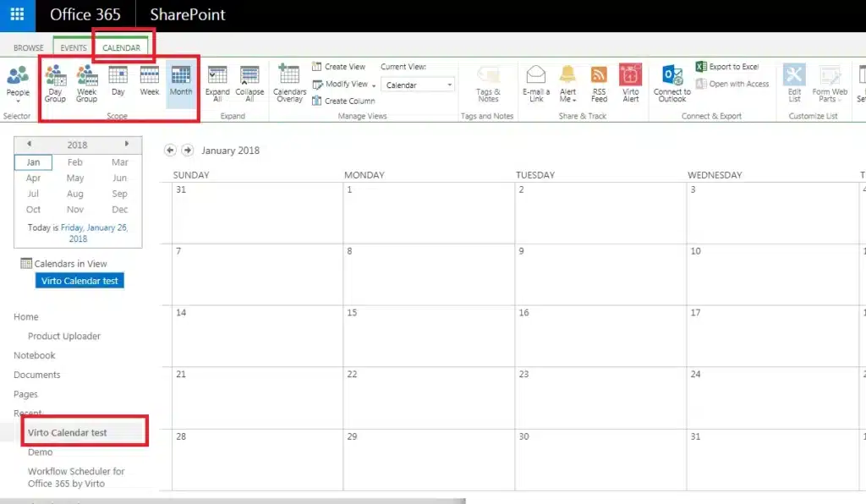
Task: Click the Virto Alert icon
Action: point(629,83)
